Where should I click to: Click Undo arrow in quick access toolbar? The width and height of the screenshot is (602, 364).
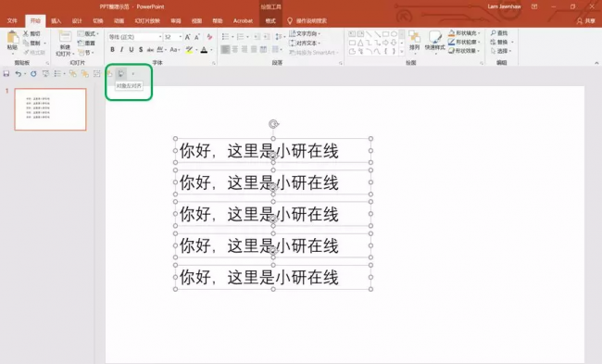(18, 74)
